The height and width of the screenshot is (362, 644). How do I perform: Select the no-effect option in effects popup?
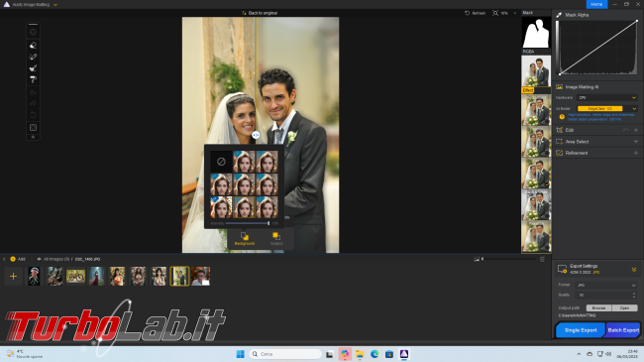tap(221, 162)
